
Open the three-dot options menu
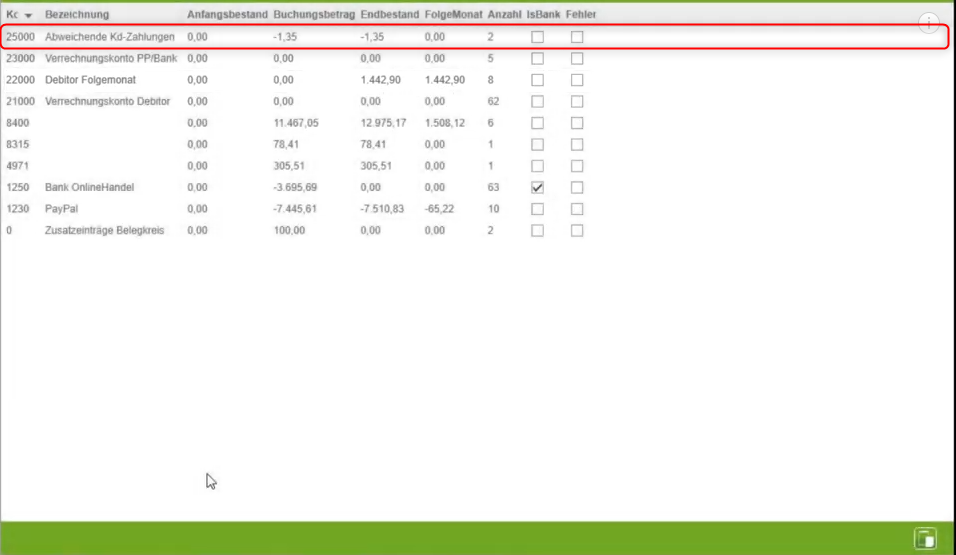click(x=928, y=24)
